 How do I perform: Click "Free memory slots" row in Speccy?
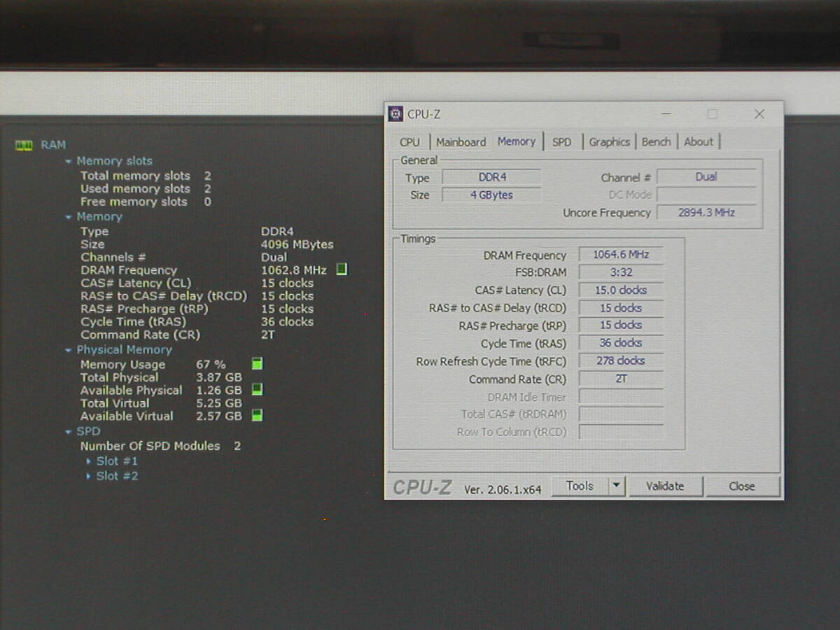pos(146,202)
